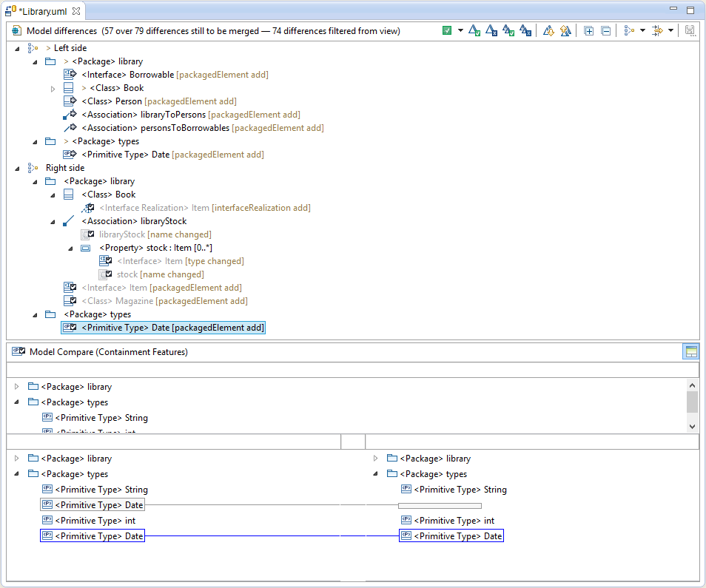Go to the next difference

click(548, 31)
